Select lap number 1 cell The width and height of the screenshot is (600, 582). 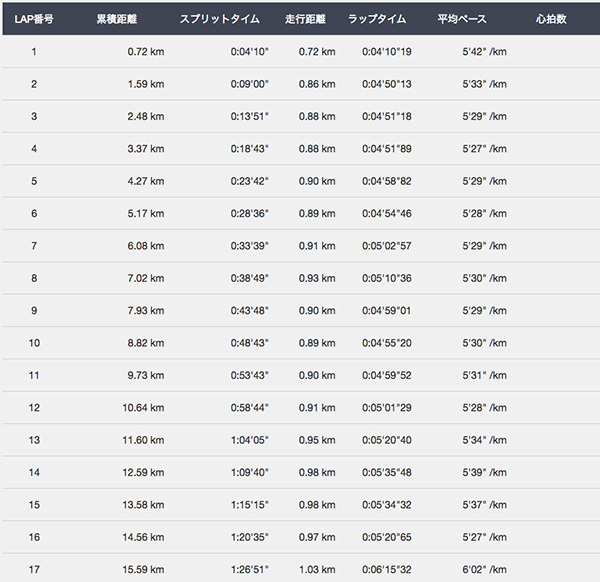34,52
